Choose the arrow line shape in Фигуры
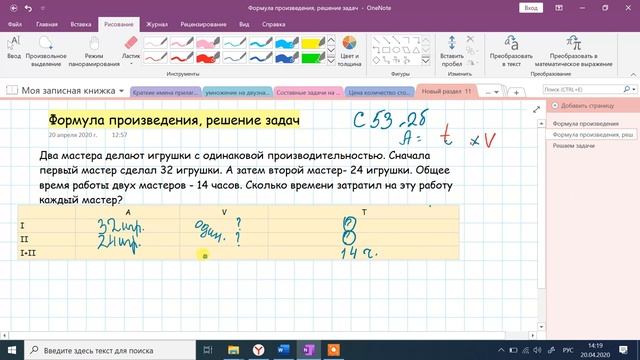Image resolution: width=640 pixels, height=360 pixels. [386, 40]
